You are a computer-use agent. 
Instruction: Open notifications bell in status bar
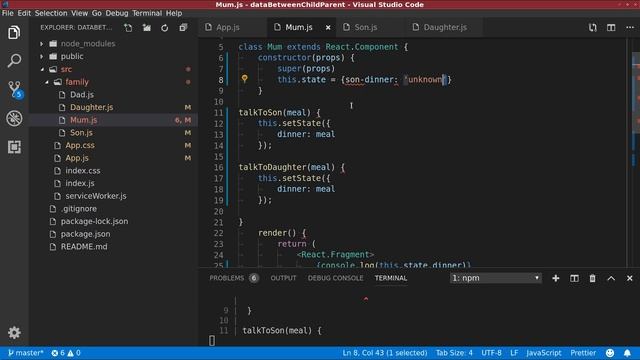point(627,353)
